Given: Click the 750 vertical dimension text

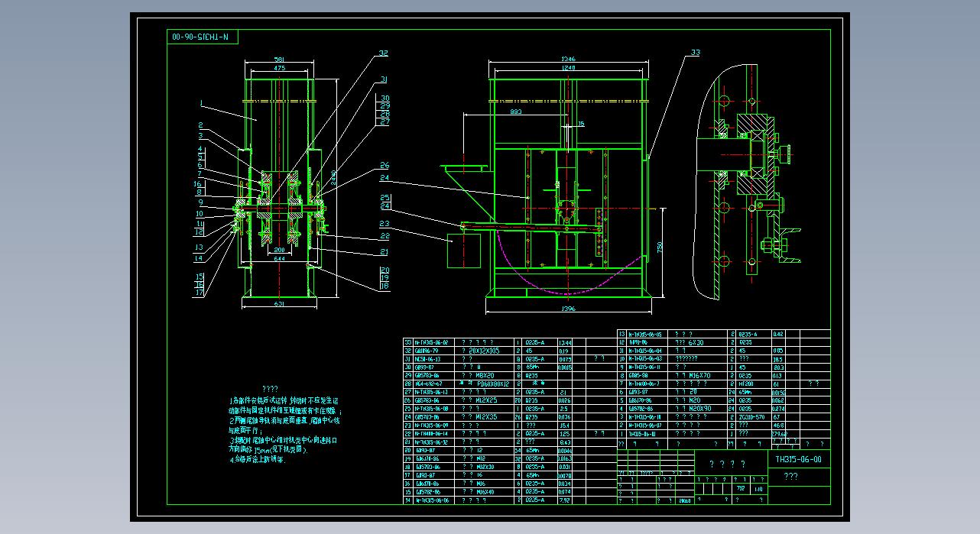Looking at the screenshot, I should (x=659, y=247).
